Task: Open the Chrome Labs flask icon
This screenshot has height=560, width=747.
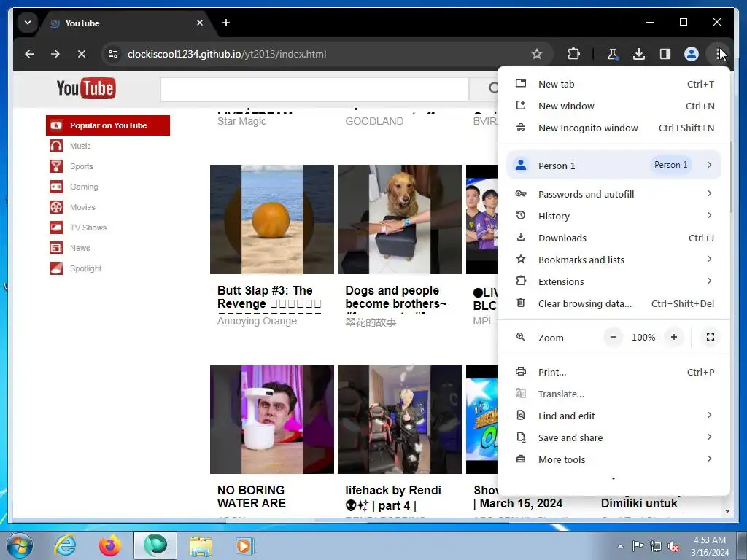Action: 612,54
